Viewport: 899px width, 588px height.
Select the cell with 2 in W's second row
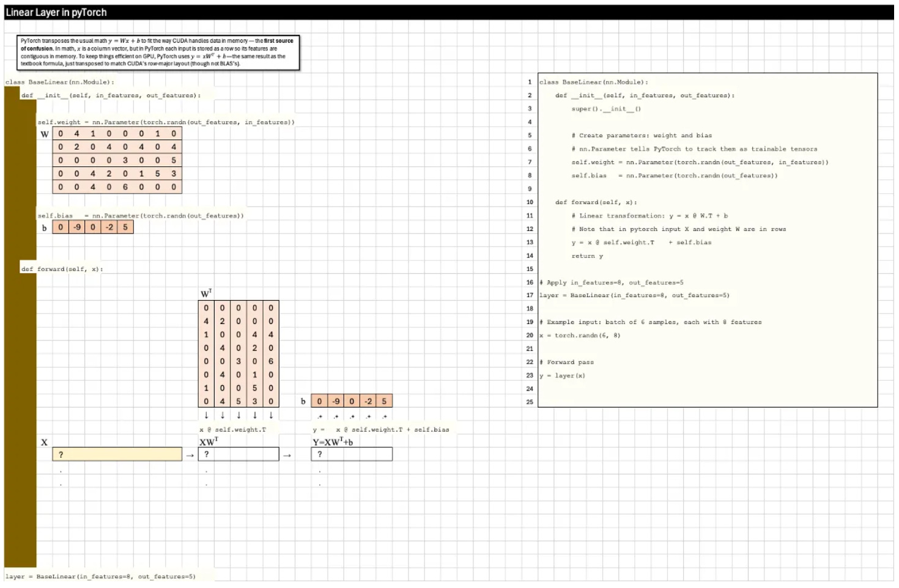coord(76,147)
